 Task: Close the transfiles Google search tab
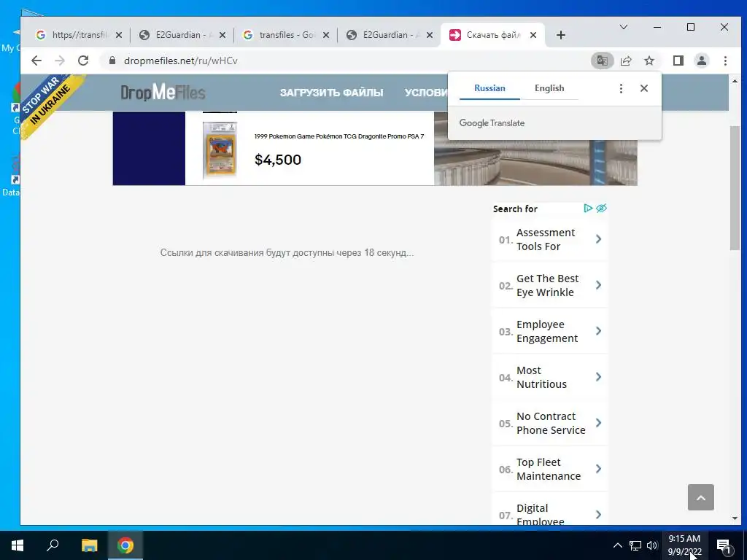(x=326, y=35)
